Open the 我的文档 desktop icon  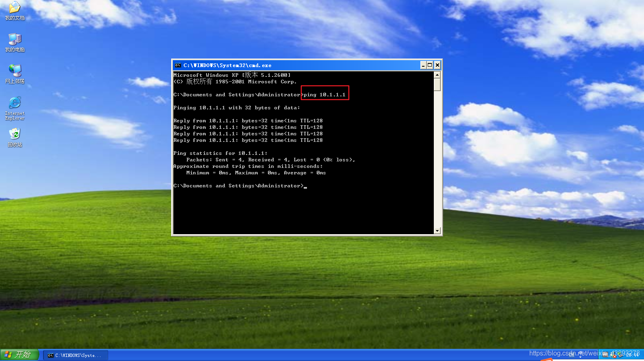[15, 11]
